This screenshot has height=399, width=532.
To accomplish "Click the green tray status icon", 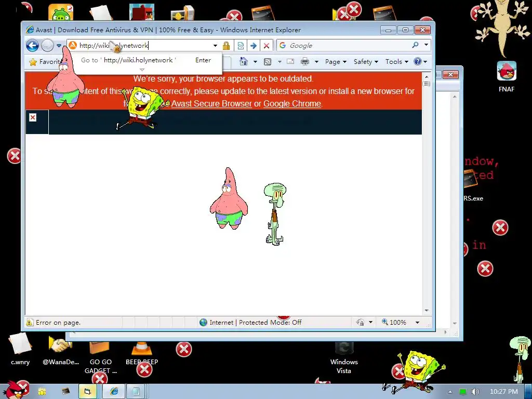I will pyautogui.click(x=463, y=392).
